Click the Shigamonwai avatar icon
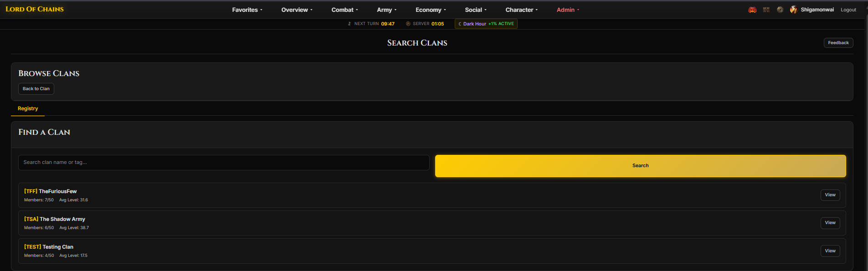Screen dimensions: 868x271 coord(794,10)
